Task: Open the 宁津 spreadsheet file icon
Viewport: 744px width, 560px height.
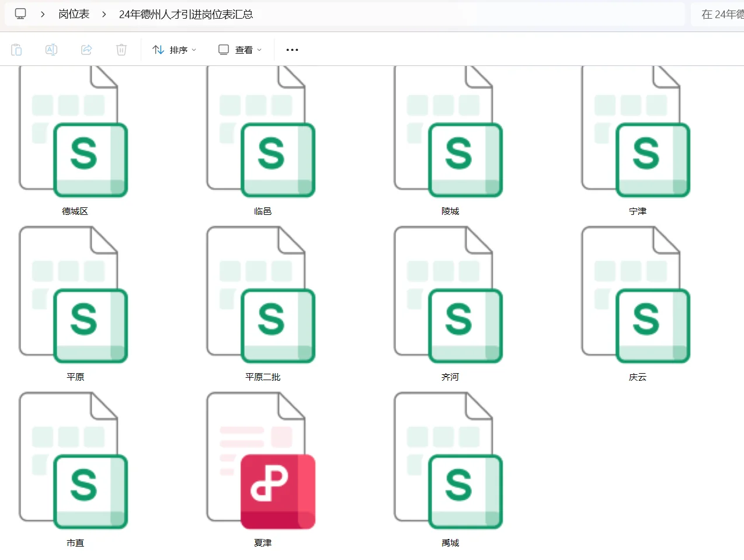Action: (636, 131)
